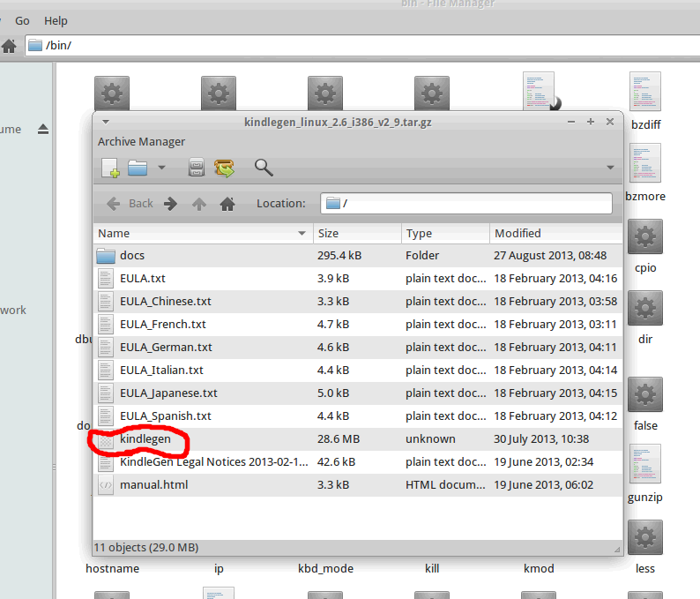Select EULA_Italian.txt file
Image resolution: width=700 pixels, height=599 pixels.
pos(358,371)
